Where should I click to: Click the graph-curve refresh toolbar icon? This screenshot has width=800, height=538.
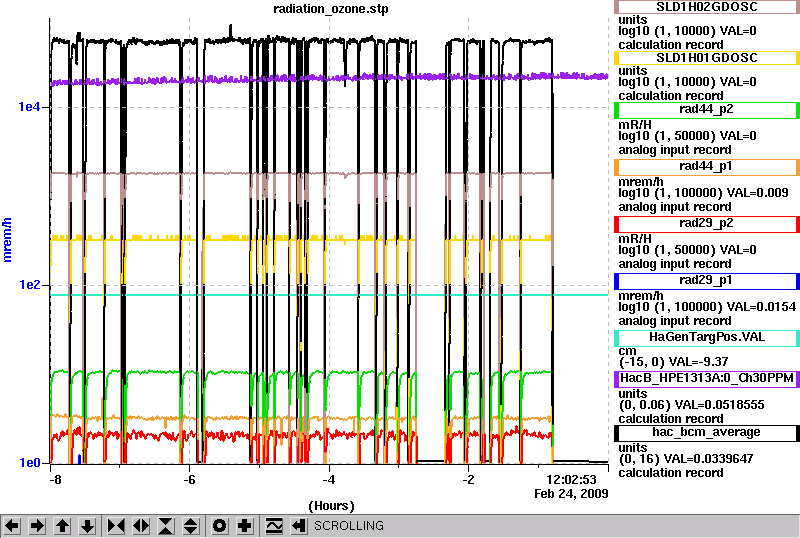[x=274, y=526]
